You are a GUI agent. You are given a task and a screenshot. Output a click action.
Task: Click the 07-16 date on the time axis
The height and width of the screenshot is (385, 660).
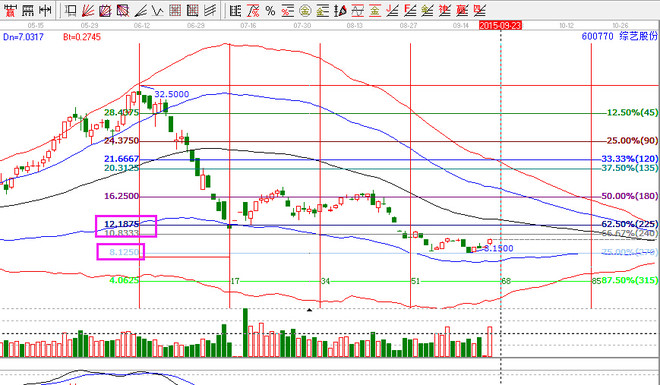coord(248,26)
